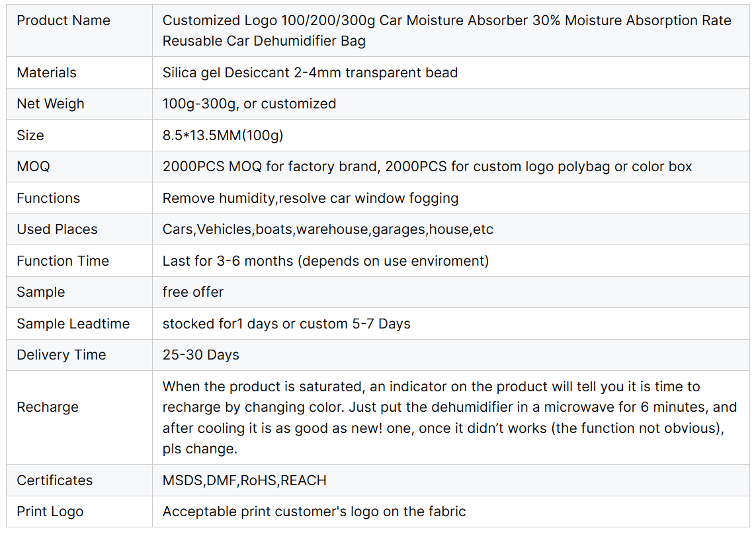Select the Materials row label
756x536 pixels.
[46, 73]
